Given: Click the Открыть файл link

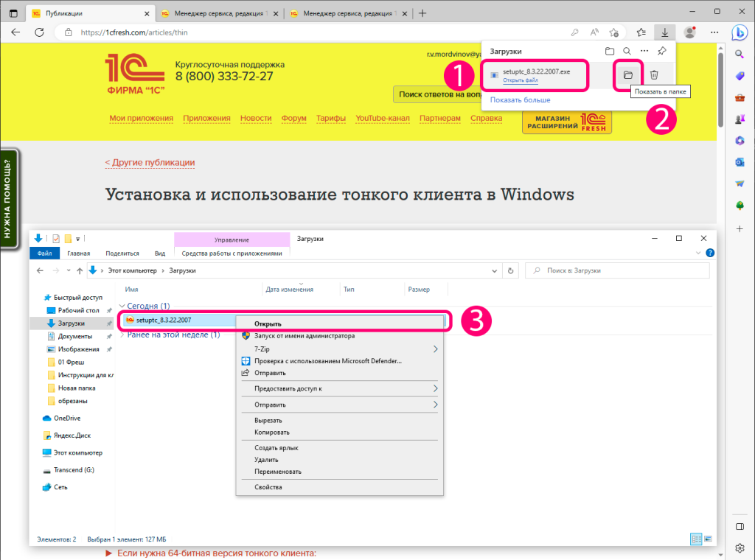Looking at the screenshot, I should 520,80.
